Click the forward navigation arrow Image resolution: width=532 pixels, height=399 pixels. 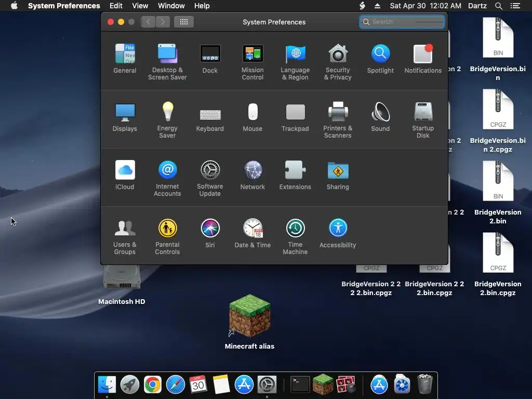click(x=163, y=22)
